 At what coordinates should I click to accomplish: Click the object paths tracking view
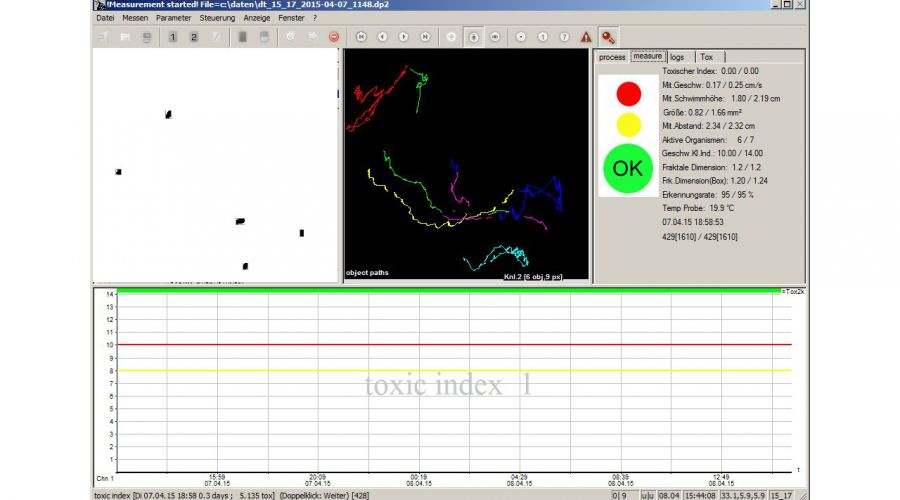click(466, 164)
